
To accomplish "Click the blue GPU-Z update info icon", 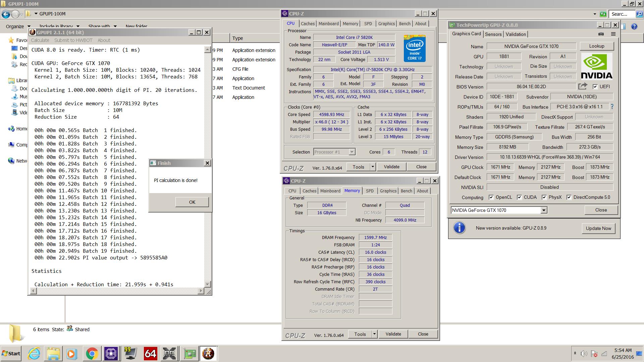I will coord(459,228).
